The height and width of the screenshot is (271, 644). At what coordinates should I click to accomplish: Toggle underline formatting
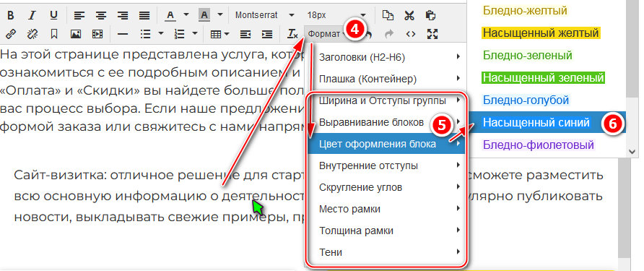tap(53, 16)
